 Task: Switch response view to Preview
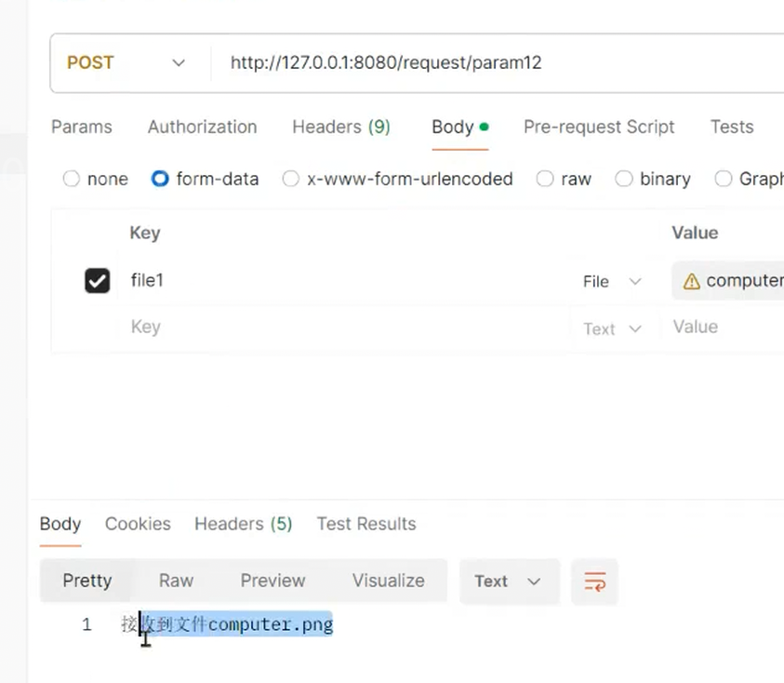pyautogui.click(x=273, y=581)
